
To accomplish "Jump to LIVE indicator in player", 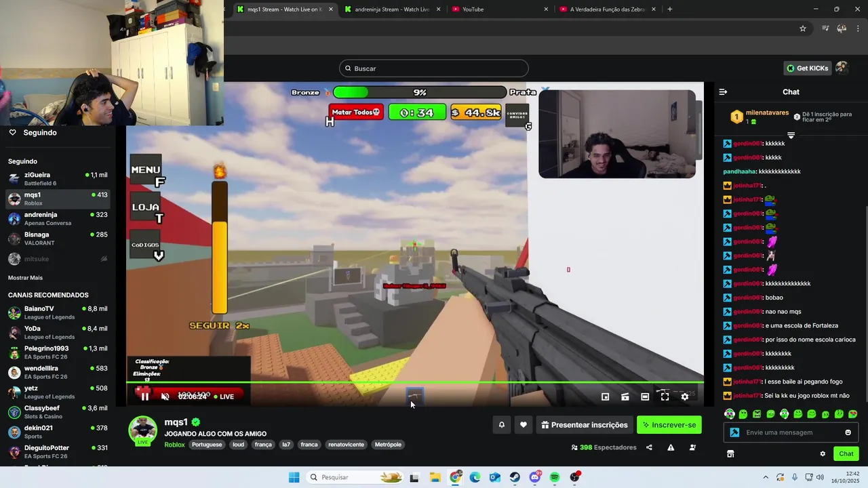I will coord(224,396).
